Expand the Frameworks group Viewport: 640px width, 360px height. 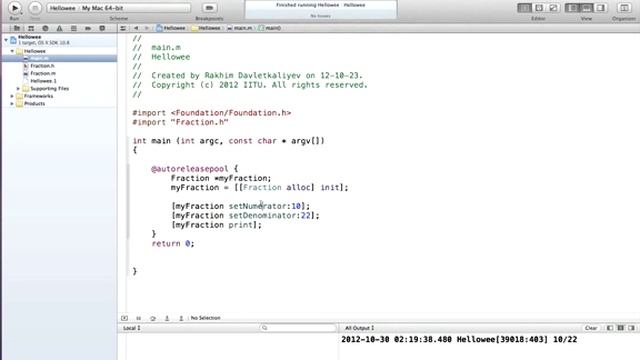(12, 96)
